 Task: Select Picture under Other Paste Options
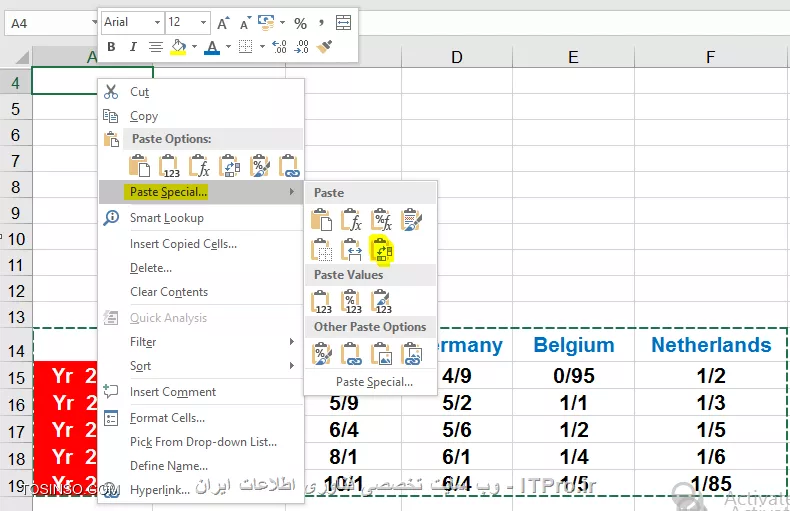pos(381,354)
